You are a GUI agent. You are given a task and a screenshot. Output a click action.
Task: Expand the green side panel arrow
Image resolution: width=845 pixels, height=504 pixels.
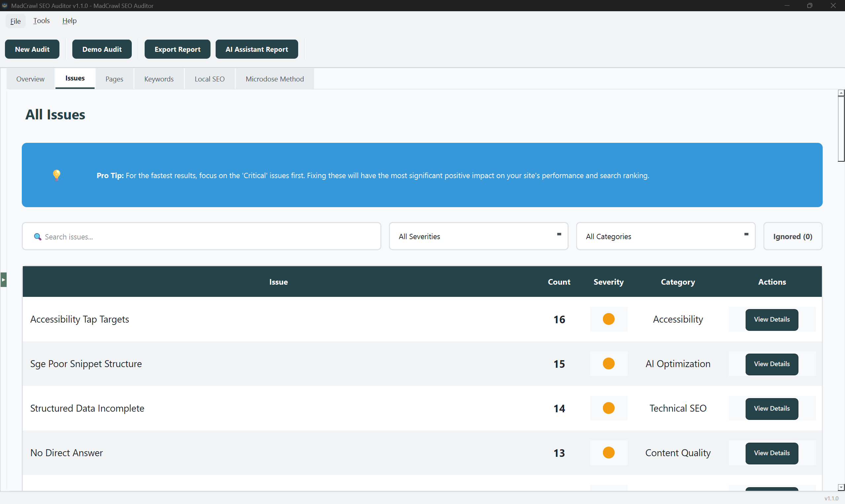click(3, 279)
